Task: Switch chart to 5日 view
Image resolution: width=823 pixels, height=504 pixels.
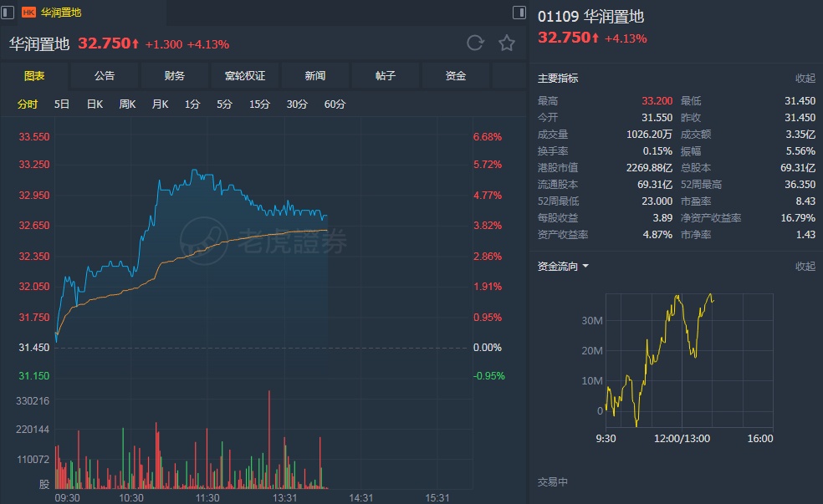Action: click(62, 104)
